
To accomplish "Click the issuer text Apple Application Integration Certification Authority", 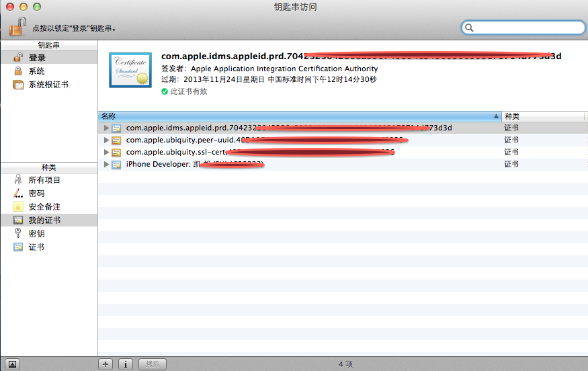I will [284, 69].
